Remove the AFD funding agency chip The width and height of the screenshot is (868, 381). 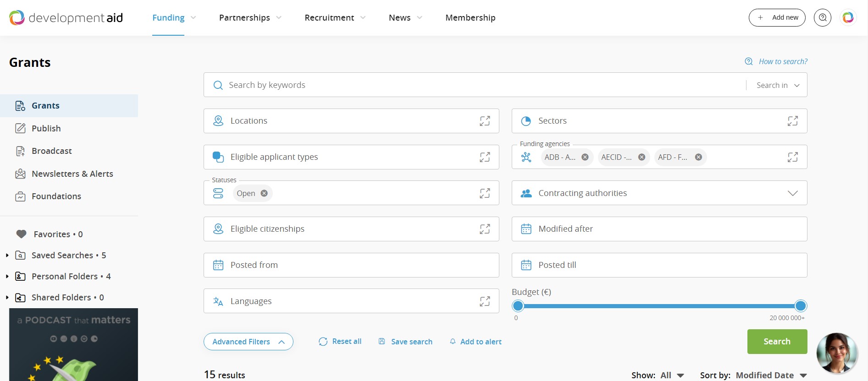[698, 157]
